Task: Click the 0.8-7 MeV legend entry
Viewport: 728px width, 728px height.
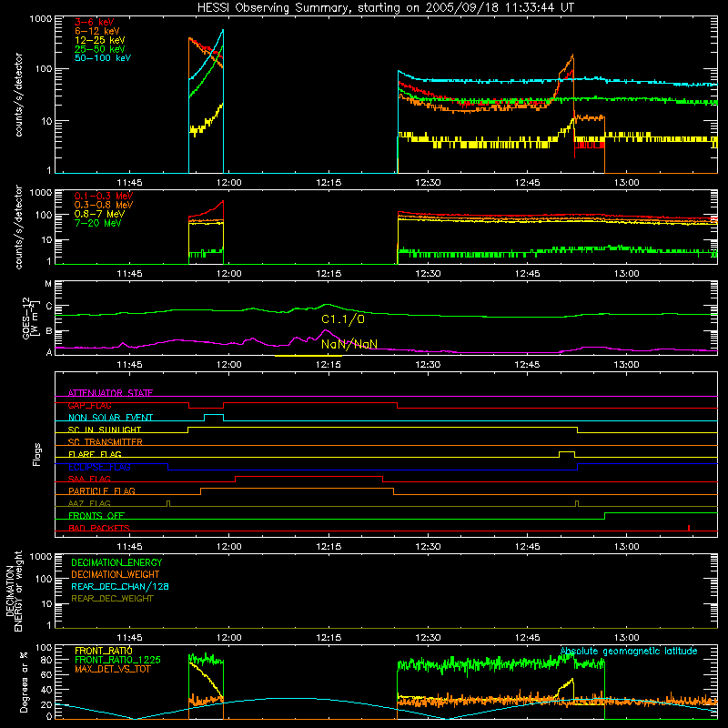Action: [99, 214]
